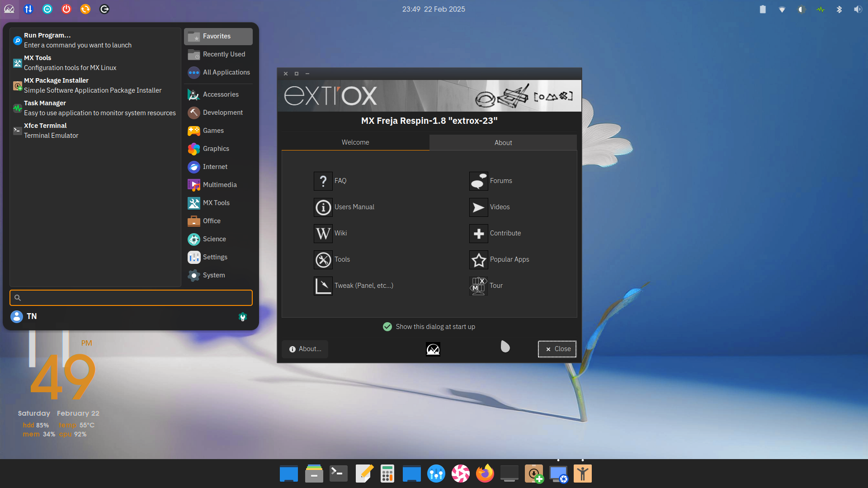The width and height of the screenshot is (868, 488).
Task: Open the MX logo menu button in top panel
Action: click(9, 9)
